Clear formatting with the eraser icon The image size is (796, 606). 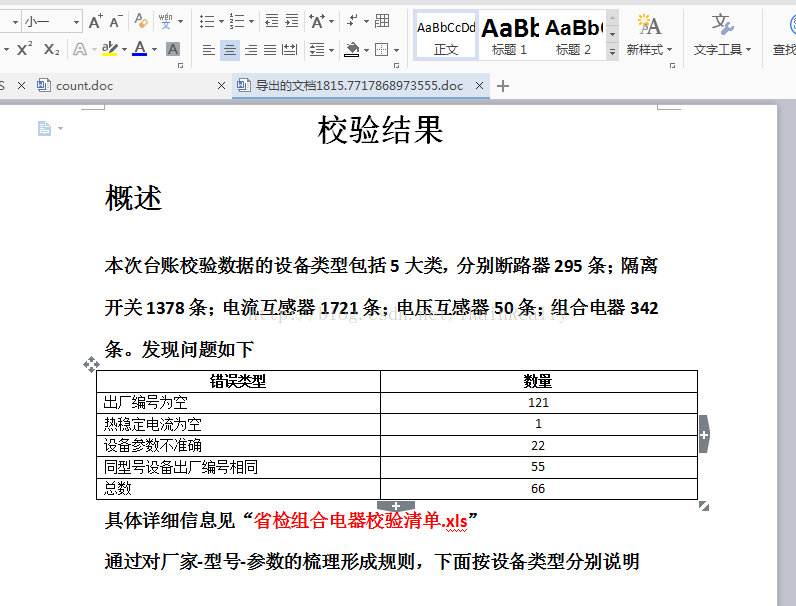pos(141,21)
